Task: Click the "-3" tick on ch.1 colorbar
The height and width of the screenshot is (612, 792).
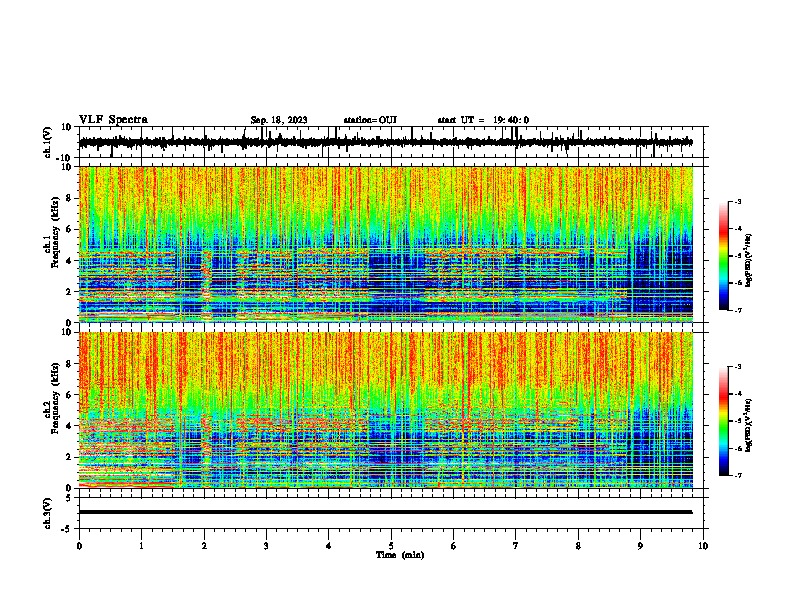Action: 738,201
